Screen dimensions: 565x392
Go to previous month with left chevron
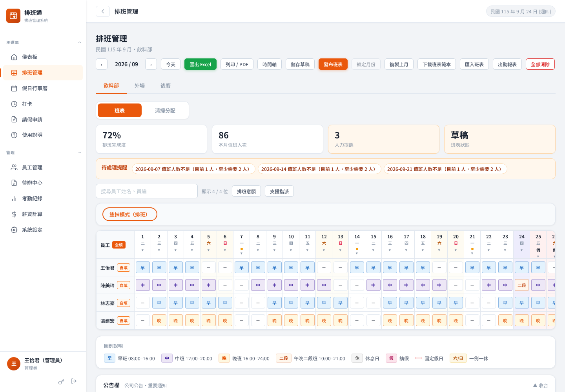click(x=102, y=64)
